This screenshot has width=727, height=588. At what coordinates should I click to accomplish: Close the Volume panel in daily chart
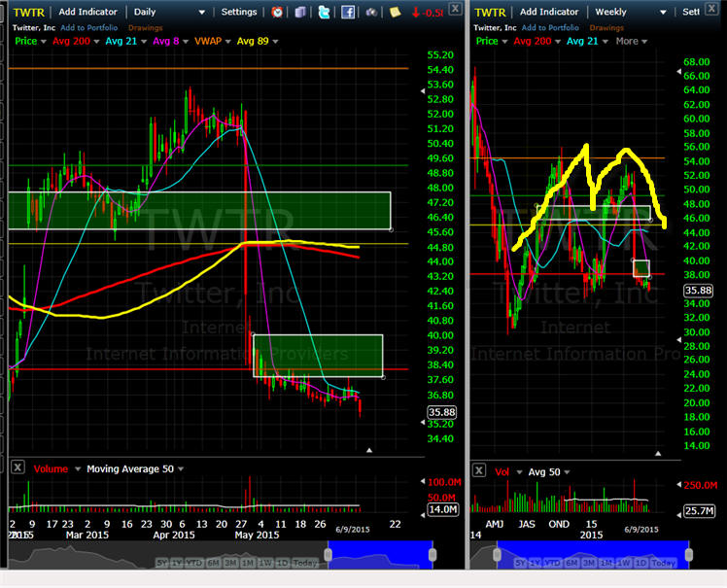point(17,468)
